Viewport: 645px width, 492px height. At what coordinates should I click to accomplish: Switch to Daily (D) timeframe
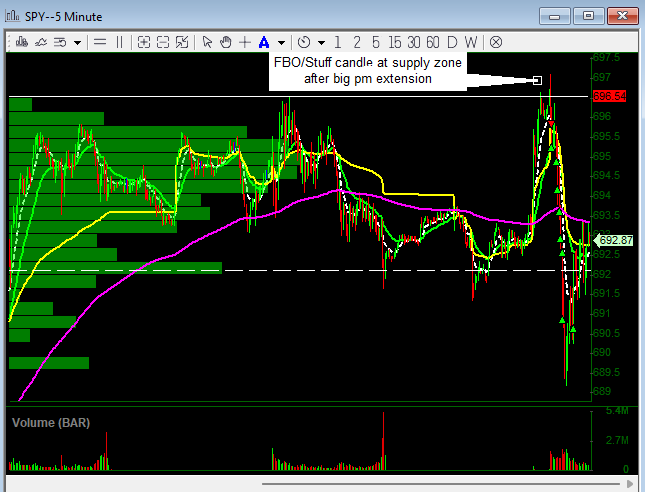coord(452,42)
